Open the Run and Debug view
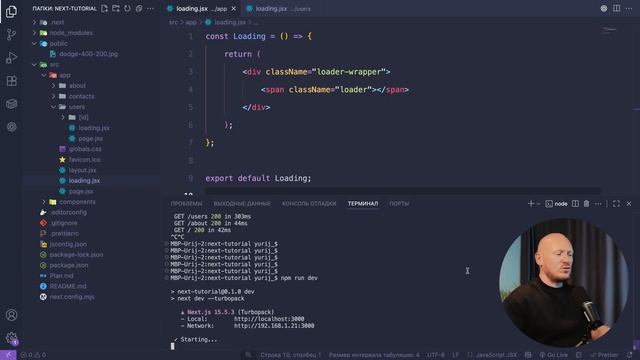 pyautogui.click(x=11, y=58)
